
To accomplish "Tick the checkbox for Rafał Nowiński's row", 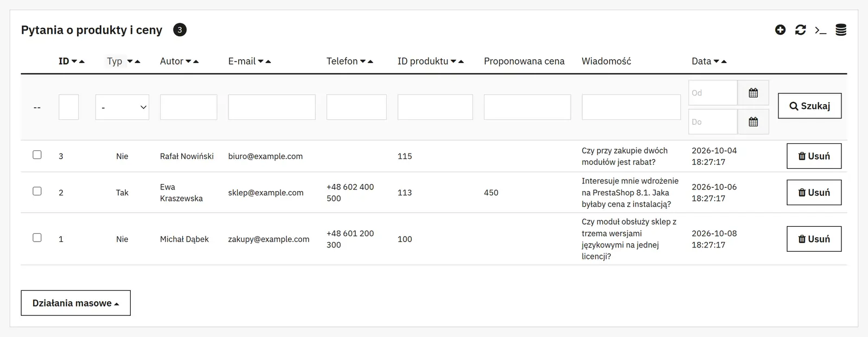I will pos(37,155).
